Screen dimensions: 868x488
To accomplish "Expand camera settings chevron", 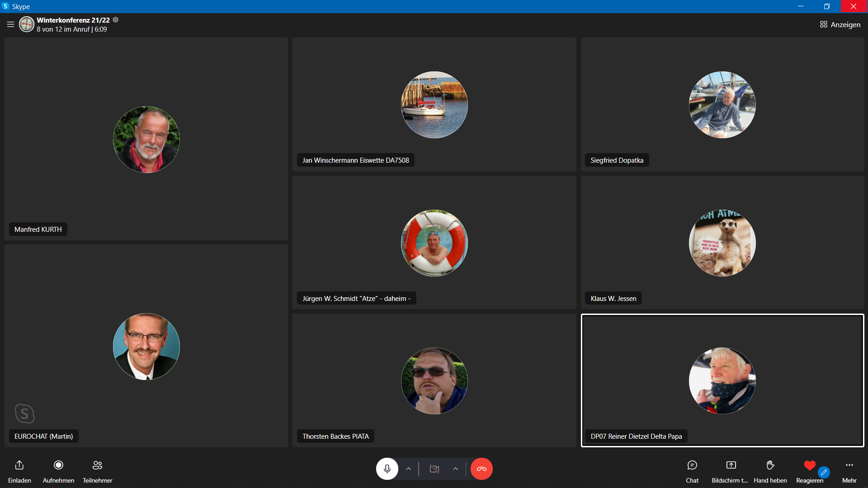I will tap(455, 469).
